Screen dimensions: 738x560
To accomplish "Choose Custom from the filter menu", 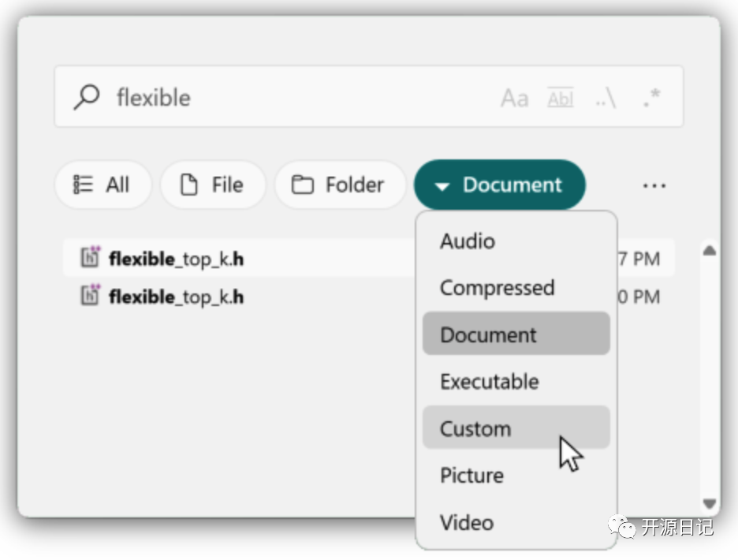I will (475, 428).
